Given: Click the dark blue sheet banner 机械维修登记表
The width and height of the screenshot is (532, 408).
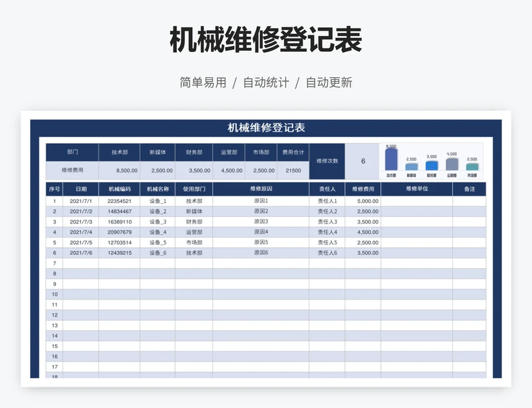Looking at the screenshot, I should pos(266,128).
